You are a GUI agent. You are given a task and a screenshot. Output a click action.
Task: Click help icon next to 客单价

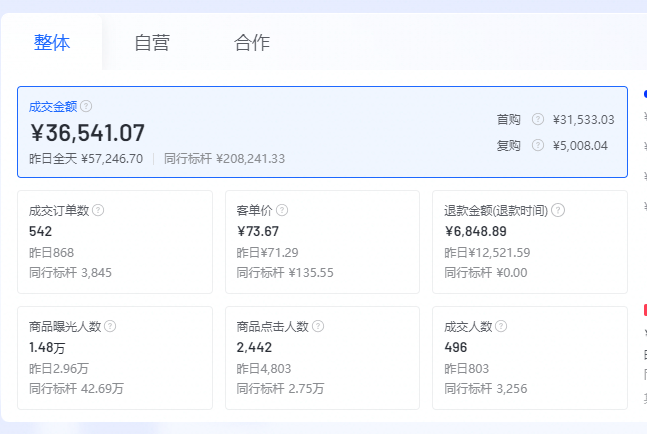[282, 210]
